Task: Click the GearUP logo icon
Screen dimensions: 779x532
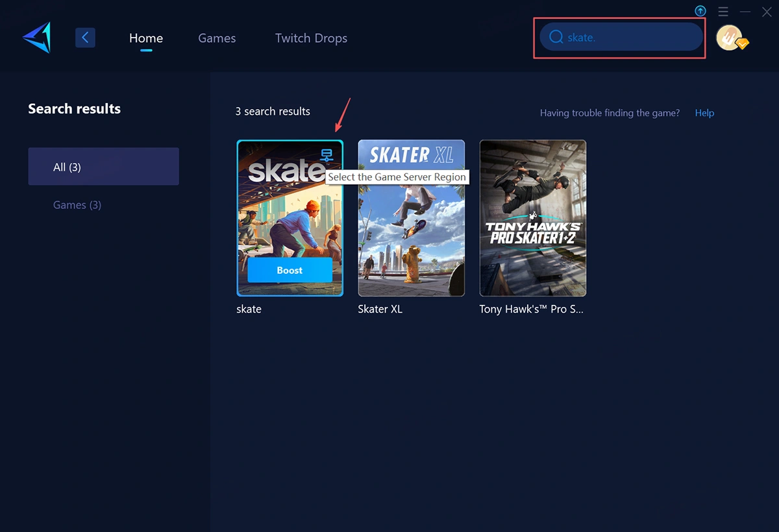Action: [36, 38]
